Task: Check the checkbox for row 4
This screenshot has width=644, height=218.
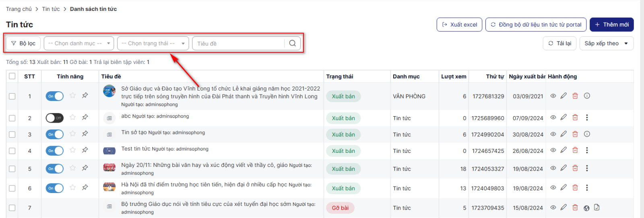Action: coord(12,151)
